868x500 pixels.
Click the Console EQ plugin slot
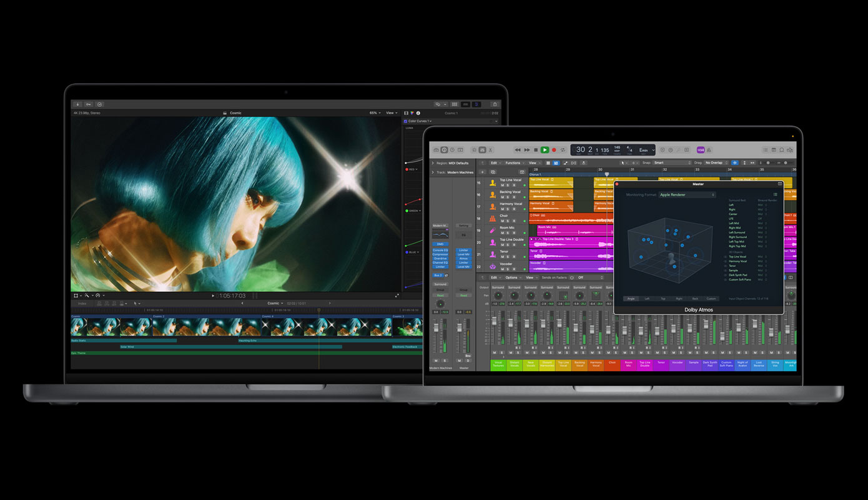tap(440, 250)
